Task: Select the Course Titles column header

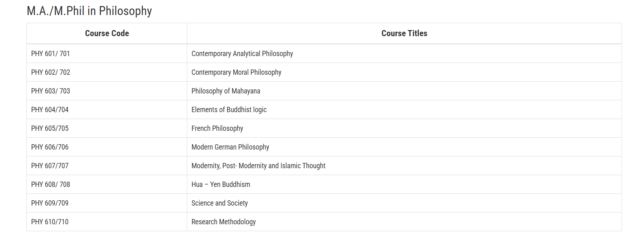Action: tap(404, 33)
